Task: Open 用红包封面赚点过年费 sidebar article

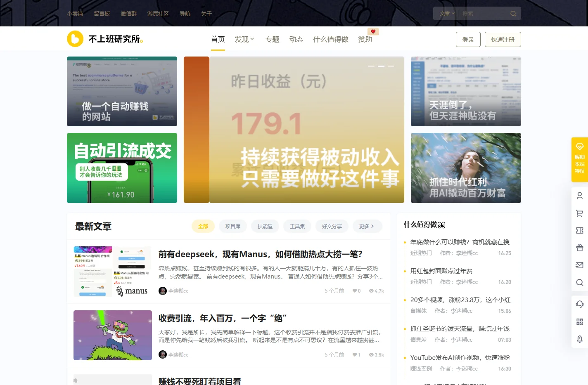Action: 441,271
